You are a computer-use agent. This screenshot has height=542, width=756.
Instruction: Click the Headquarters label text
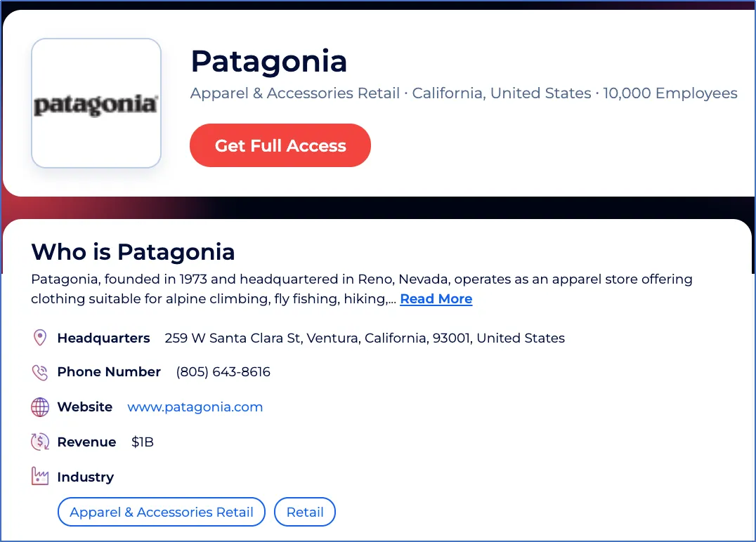coord(103,338)
